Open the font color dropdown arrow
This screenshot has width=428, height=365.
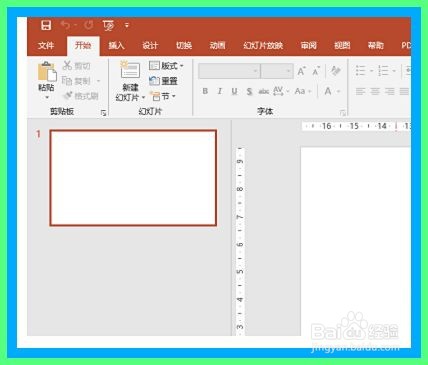click(339, 91)
